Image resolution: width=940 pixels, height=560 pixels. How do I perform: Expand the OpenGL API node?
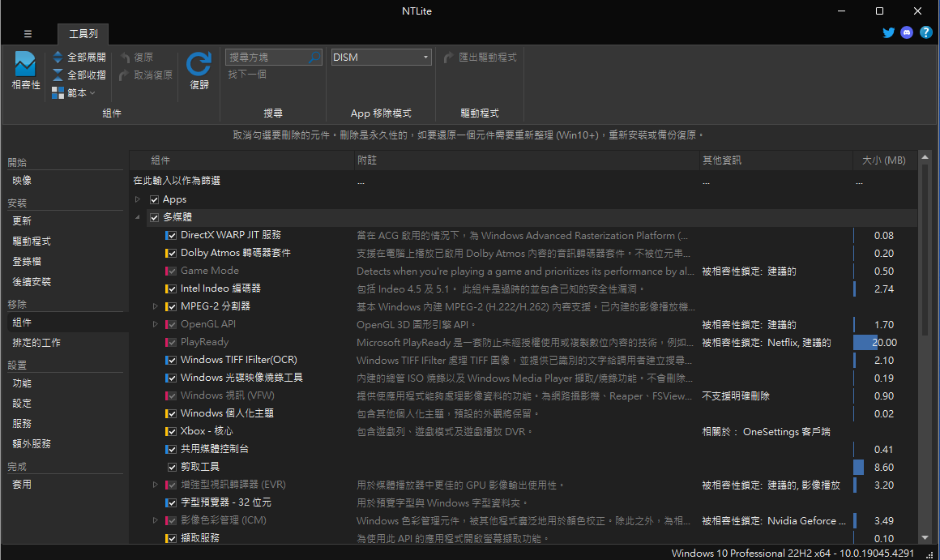click(x=156, y=324)
